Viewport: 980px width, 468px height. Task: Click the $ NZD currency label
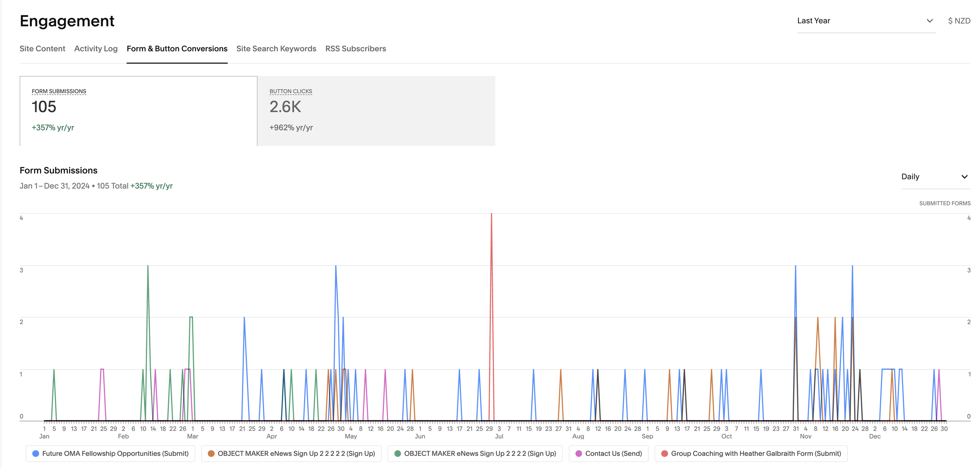[959, 21]
